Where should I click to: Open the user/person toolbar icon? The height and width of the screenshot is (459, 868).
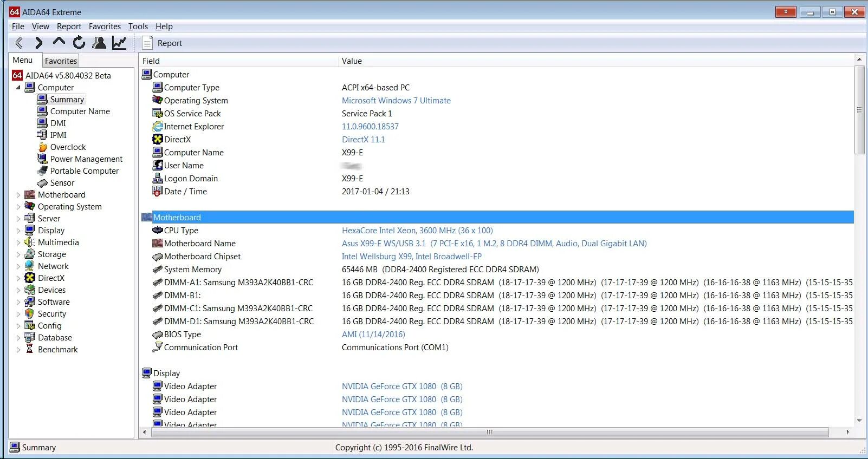point(99,43)
